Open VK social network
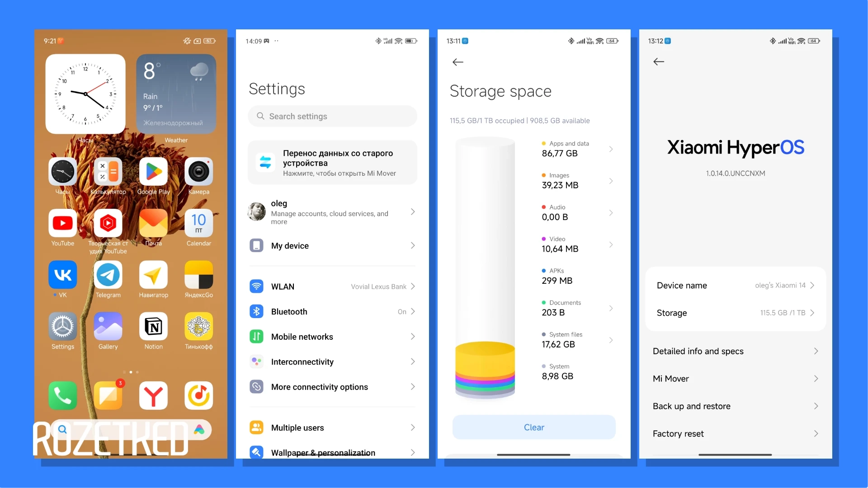This screenshot has width=868, height=488. click(62, 275)
